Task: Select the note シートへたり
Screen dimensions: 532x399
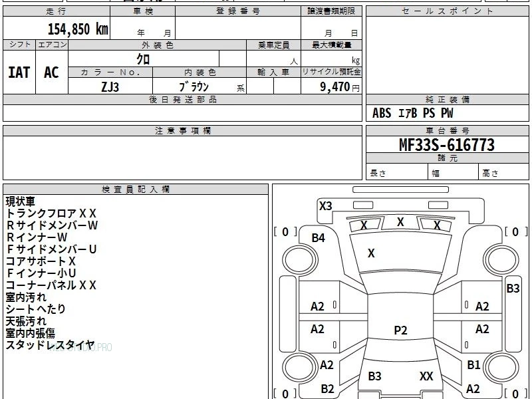Action: (36, 309)
